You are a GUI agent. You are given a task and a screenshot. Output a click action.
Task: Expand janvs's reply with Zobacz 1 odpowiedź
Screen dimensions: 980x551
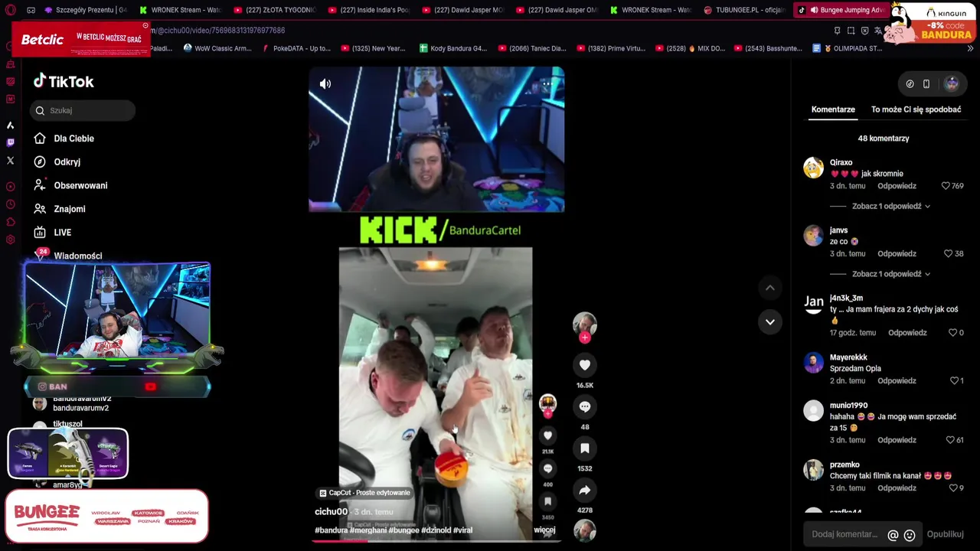[891, 274]
